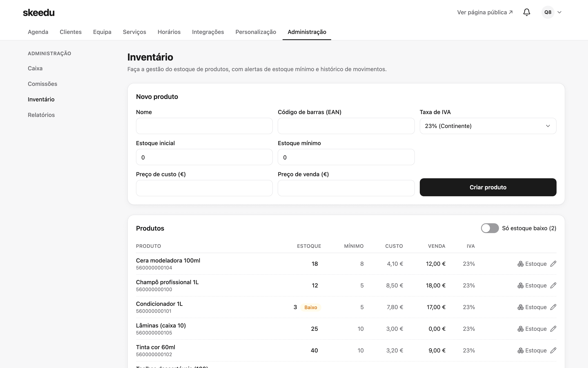Click the Baixo badge on Condicionador 1L

tap(311, 307)
